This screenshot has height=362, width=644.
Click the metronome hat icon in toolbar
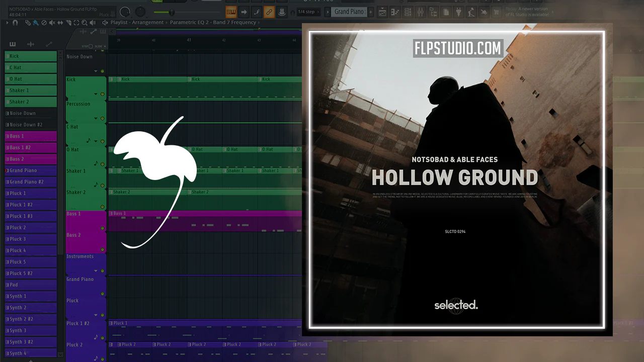[282, 12]
